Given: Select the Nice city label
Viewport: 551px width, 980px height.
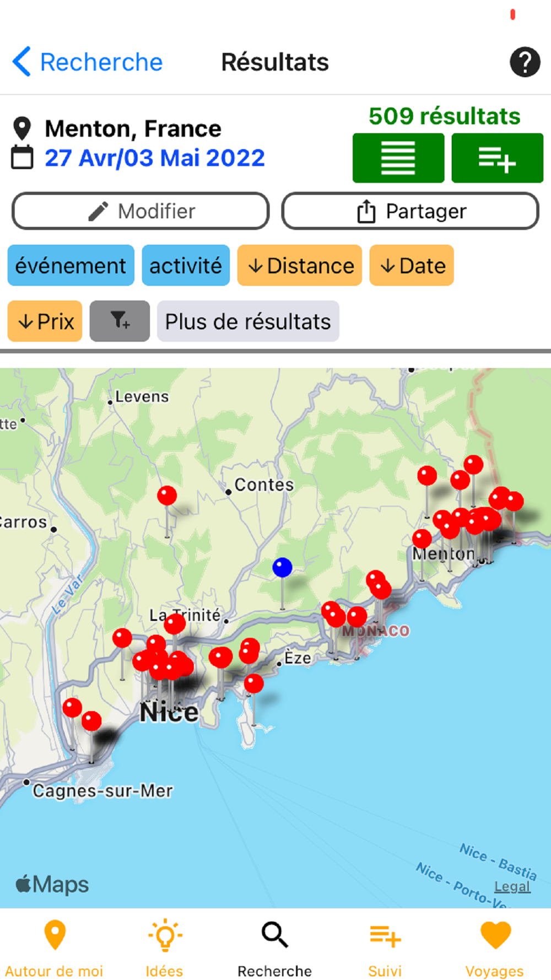Looking at the screenshot, I should pos(169,713).
